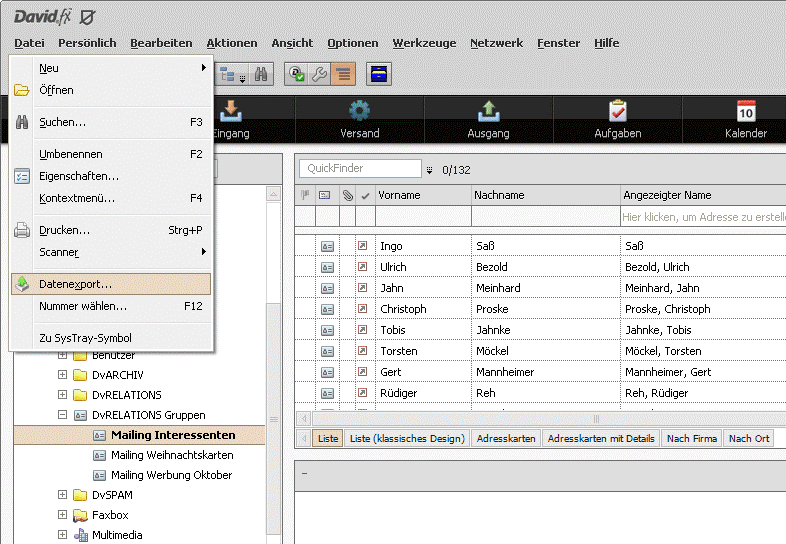
Task: Expand the DvRELATIONS folder
Action: 62,395
